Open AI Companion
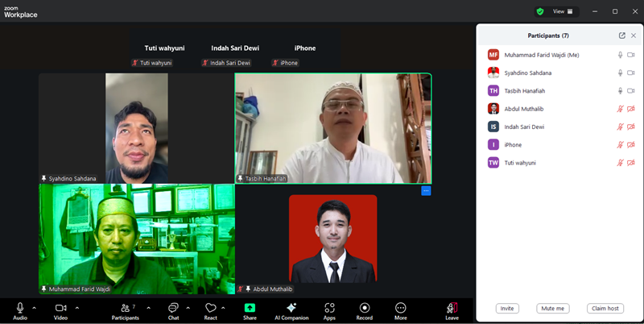The width and height of the screenshot is (644, 324). click(x=291, y=311)
